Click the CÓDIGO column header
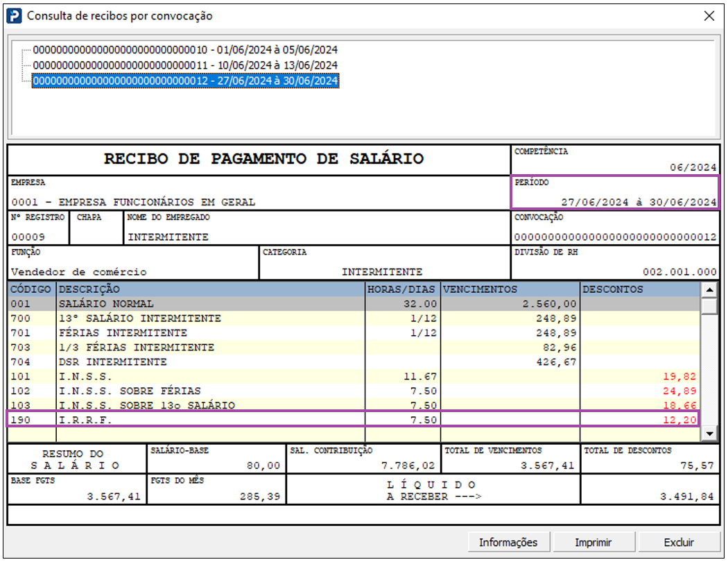728x562 pixels. point(31,289)
